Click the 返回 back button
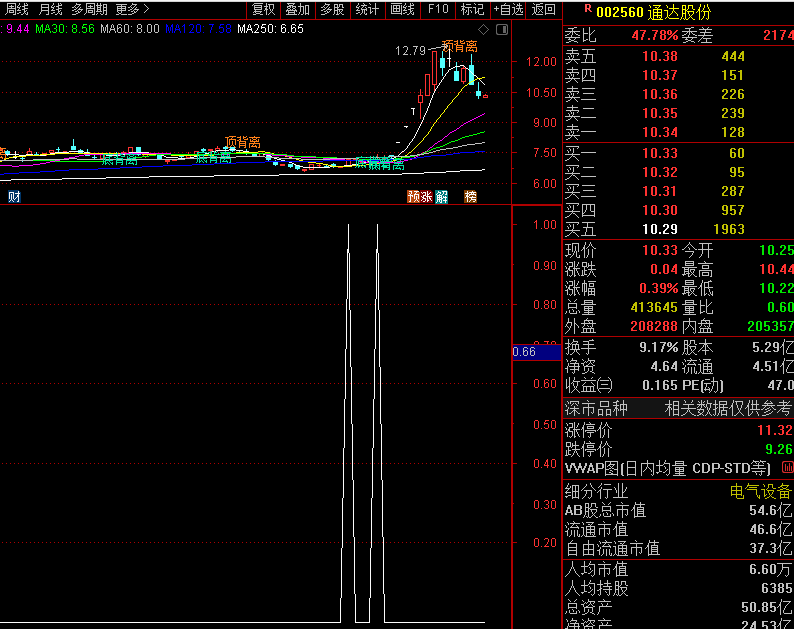Viewport: 794px width, 629px height. [x=544, y=9]
